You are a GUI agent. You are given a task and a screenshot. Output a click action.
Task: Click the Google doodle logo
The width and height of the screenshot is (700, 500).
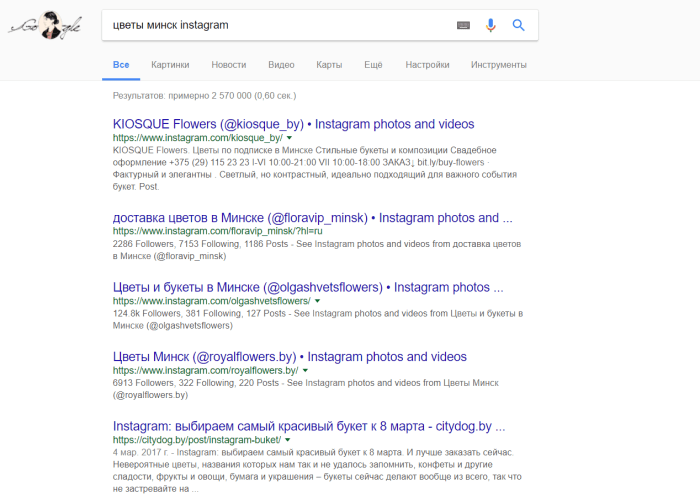(x=45, y=25)
